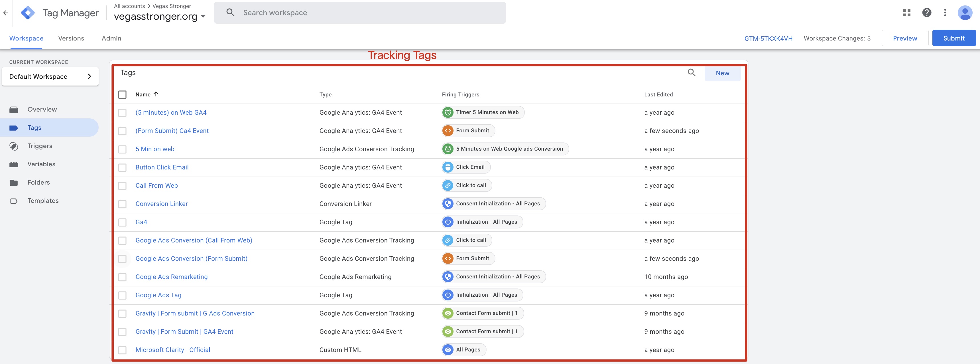Open the Versions tab
This screenshot has height=364, width=980.
(71, 39)
